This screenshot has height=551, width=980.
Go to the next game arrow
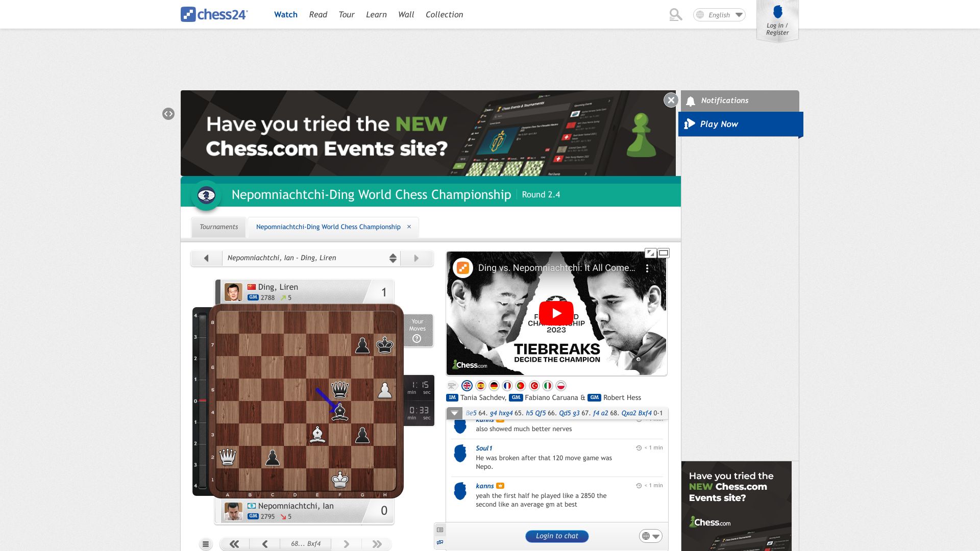pyautogui.click(x=416, y=258)
